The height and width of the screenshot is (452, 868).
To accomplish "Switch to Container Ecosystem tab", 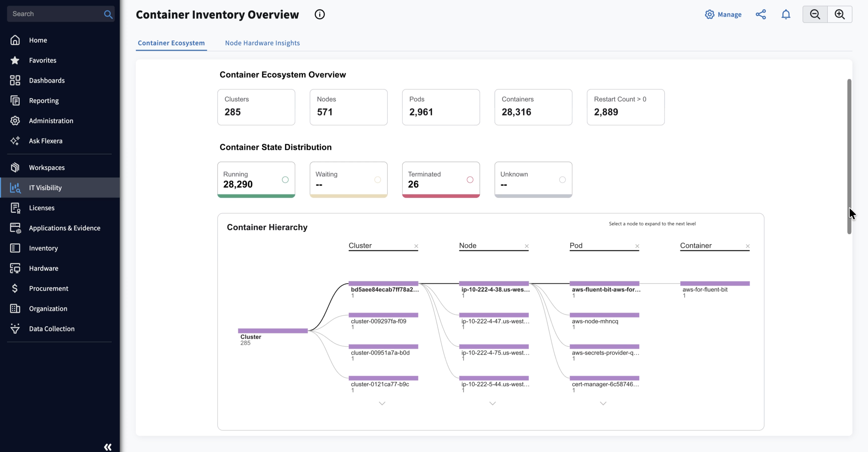I will (x=171, y=43).
